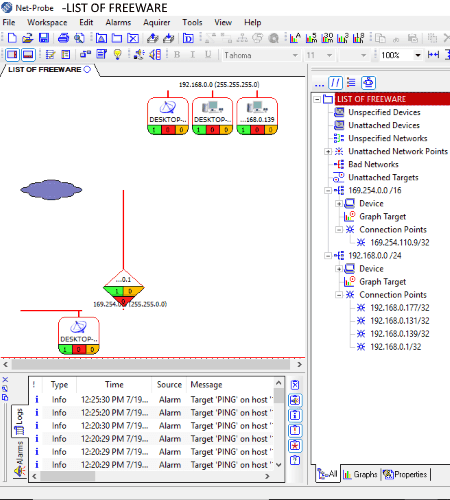Expand Device under 192.168.0.0 /24
Image resolution: width=450 pixels, height=500 pixels.
click(x=339, y=269)
